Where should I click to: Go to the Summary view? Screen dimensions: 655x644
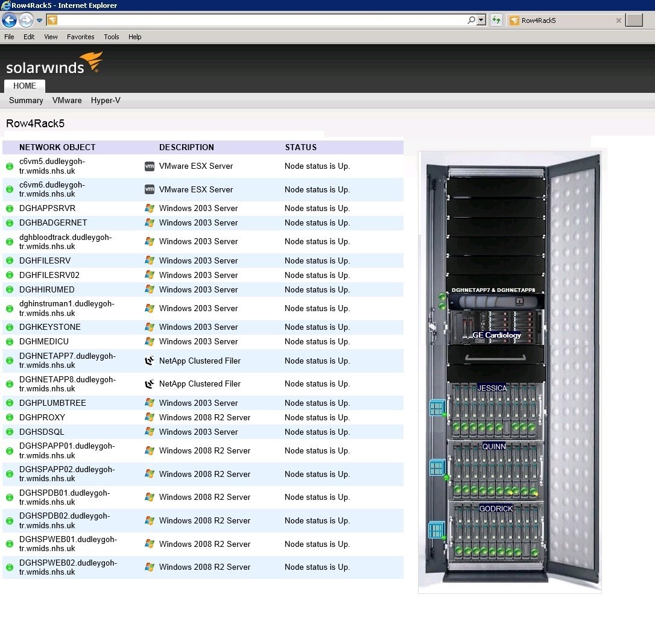26,101
